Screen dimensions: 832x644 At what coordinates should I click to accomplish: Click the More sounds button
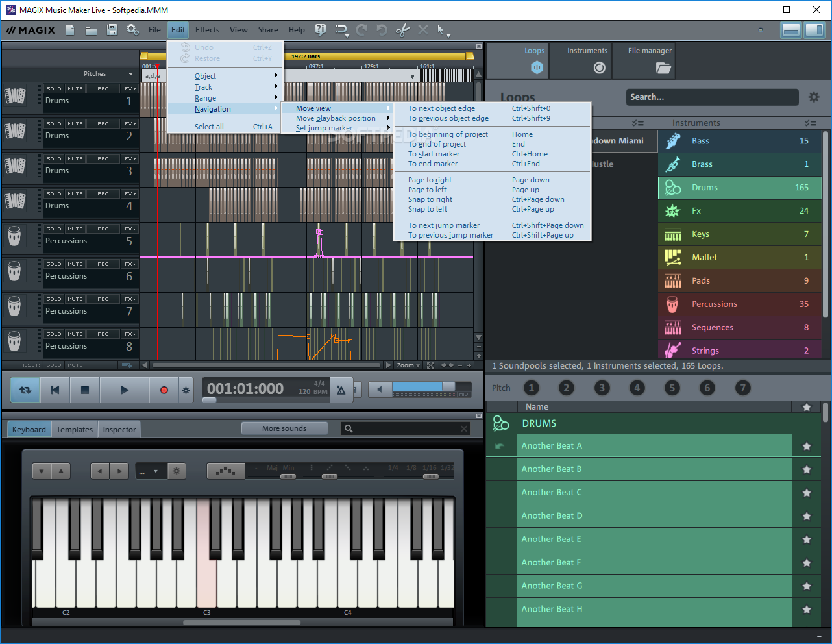point(284,428)
